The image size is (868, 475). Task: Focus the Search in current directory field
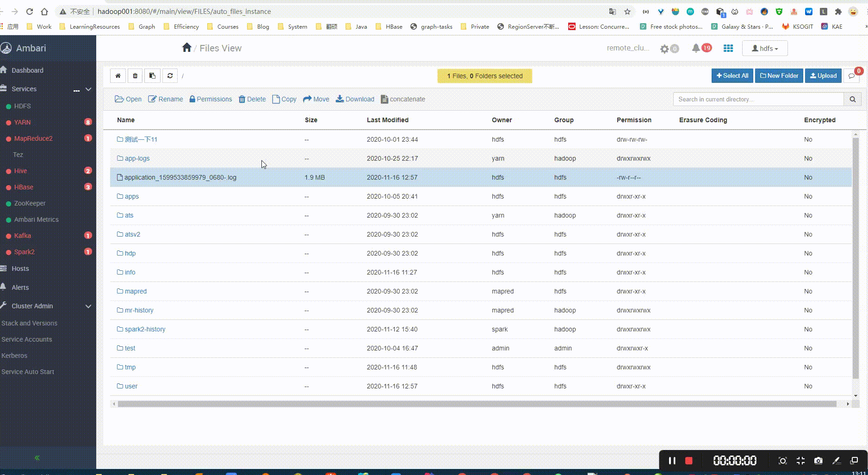758,99
